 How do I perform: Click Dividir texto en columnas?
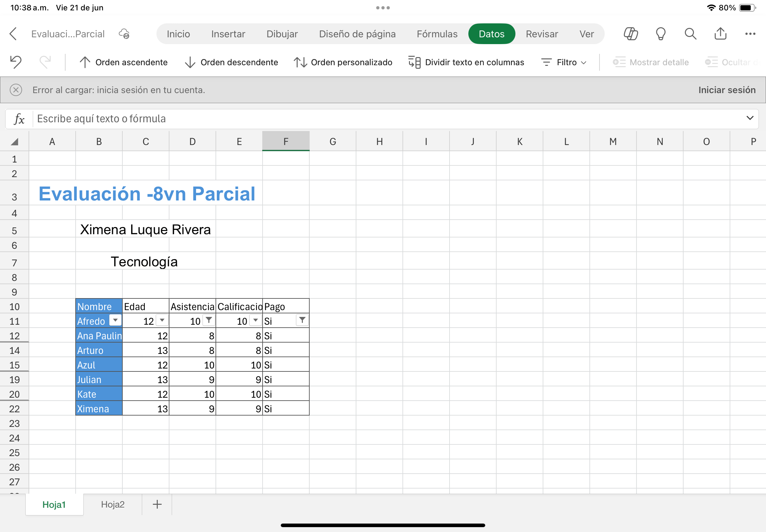[x=466, y=62]
